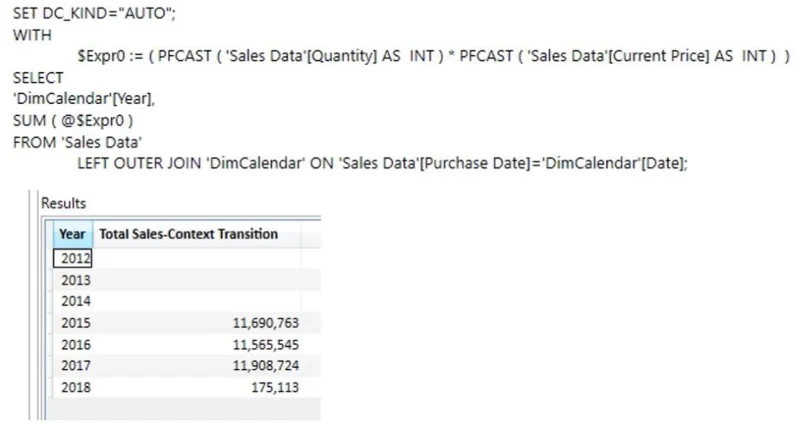800x424 pixels.
Task: Click the Results panel label
Action: (x=63, y=203)
